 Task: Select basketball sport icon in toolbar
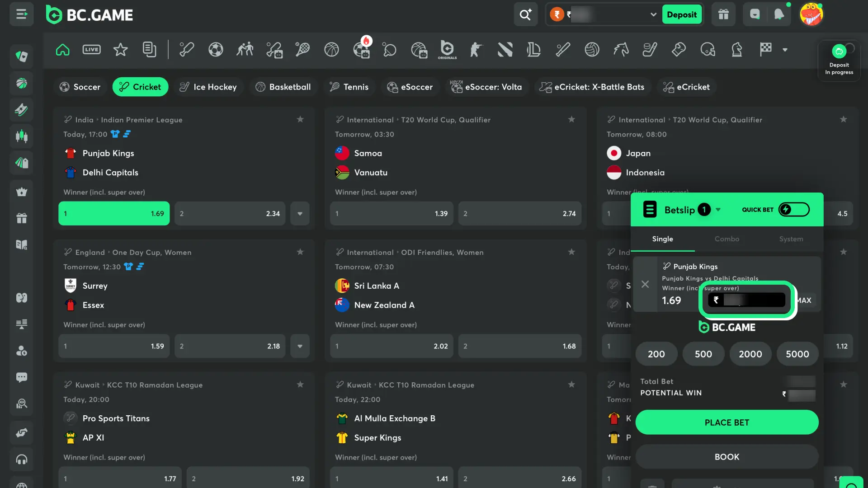click(x=331, y=49)
